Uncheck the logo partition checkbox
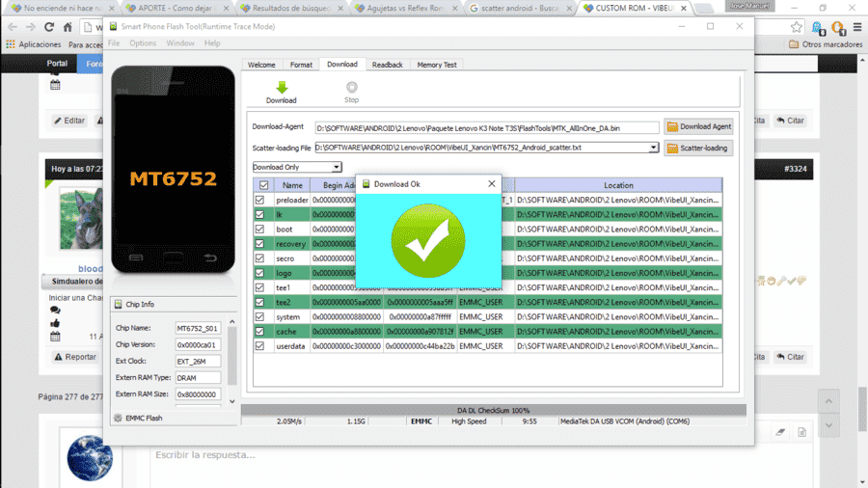 coord(259,273)
